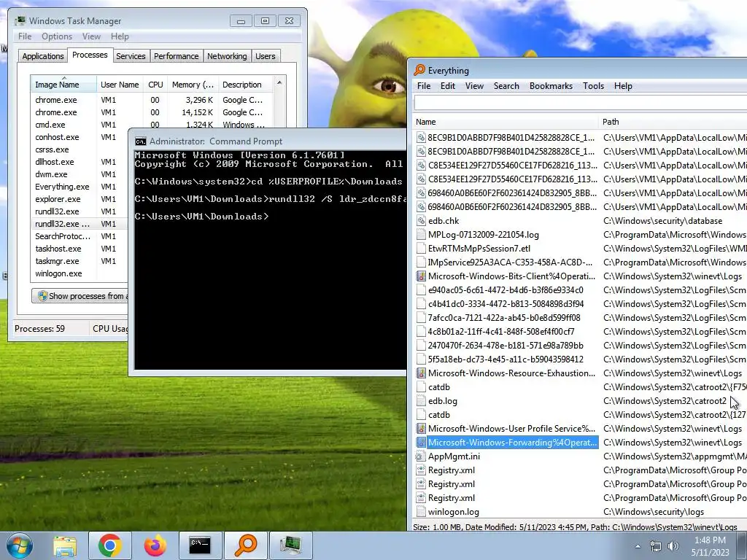This screenshot has height=560, width=747.
Task: Select the edb.chk file icon
Action: (421, 220)
